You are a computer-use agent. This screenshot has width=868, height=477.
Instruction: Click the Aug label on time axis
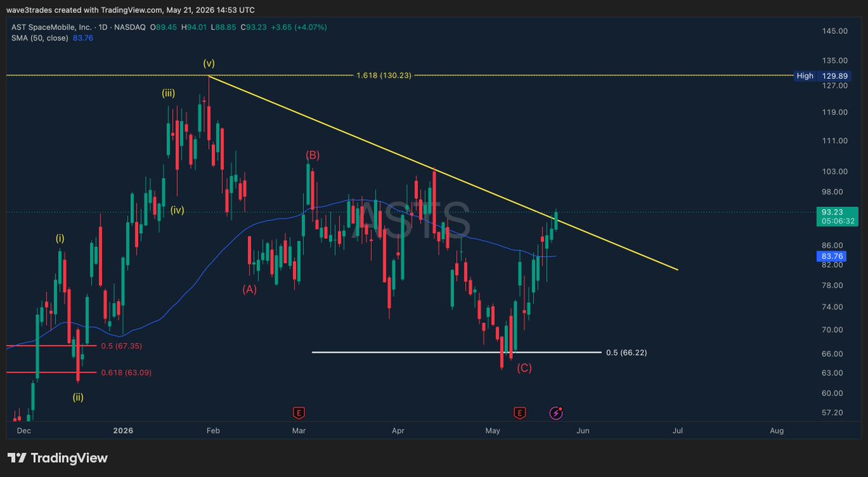(776, 431)
